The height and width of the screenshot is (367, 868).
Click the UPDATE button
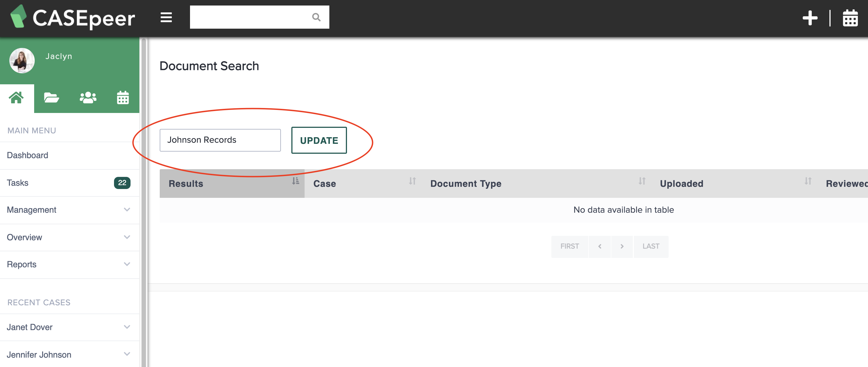(319, 140)
